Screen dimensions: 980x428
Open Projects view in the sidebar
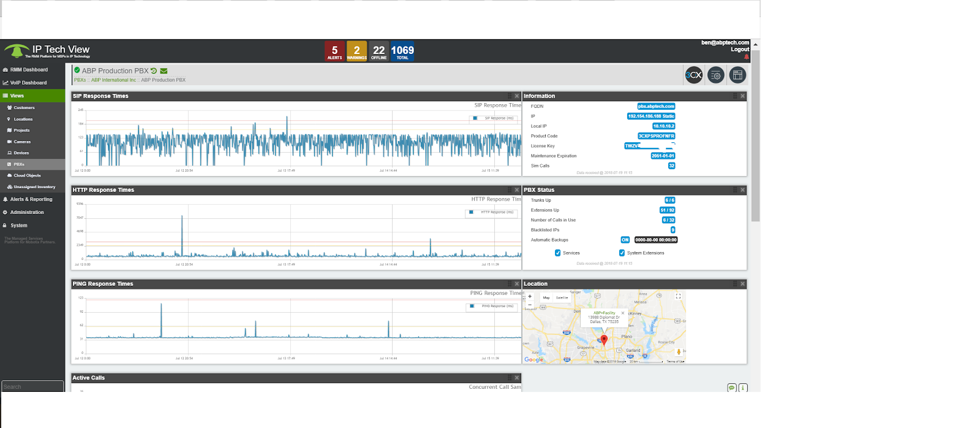pos(32,130)
